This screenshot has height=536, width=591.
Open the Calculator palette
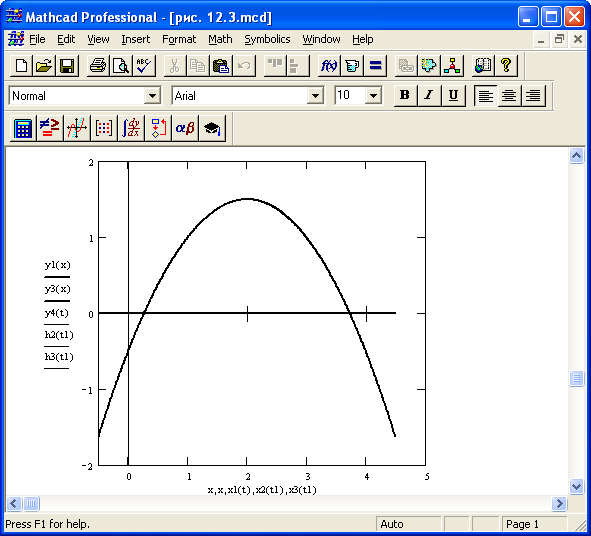click(x=23, y=129)
